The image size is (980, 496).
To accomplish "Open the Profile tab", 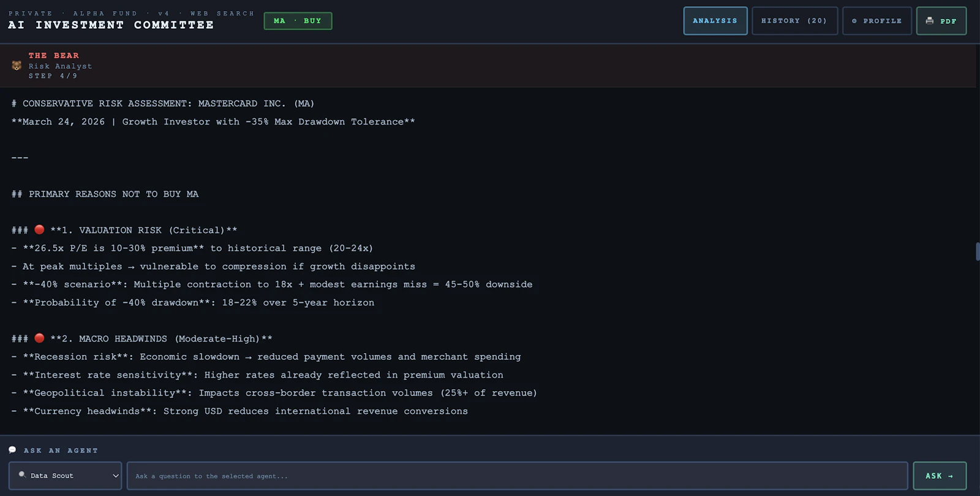I will pos(877,21).
